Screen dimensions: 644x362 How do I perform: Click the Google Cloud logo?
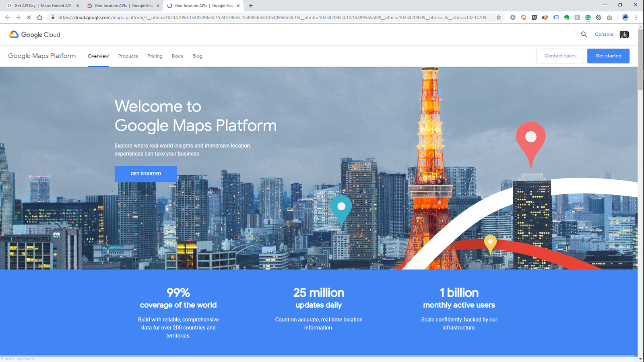click(35, 35)
